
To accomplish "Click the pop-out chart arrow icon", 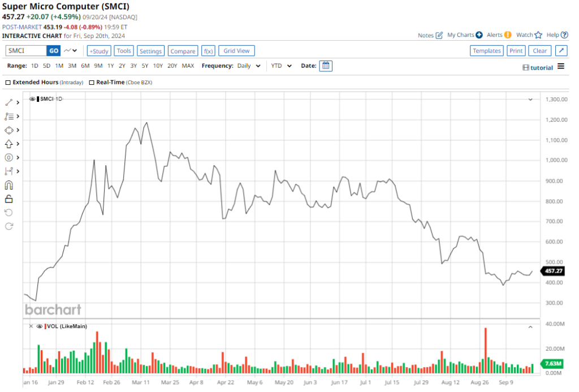I will click(561, 51).
